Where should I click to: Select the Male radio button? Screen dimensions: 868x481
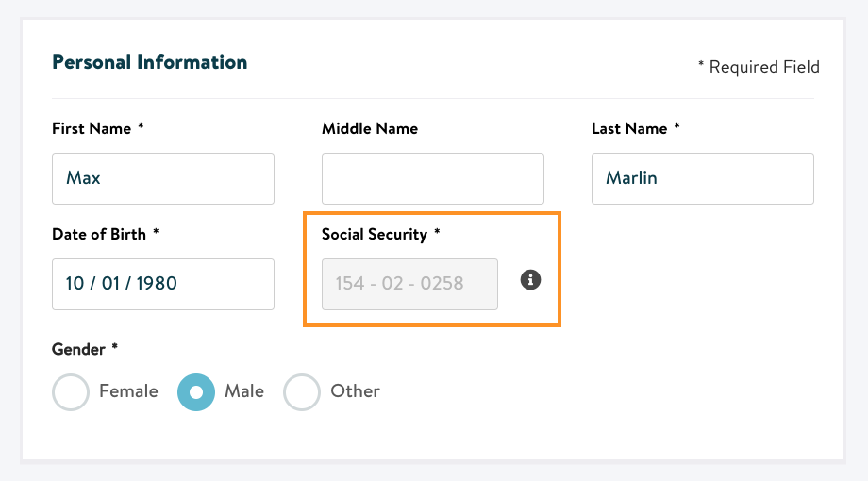click(196, 392)
